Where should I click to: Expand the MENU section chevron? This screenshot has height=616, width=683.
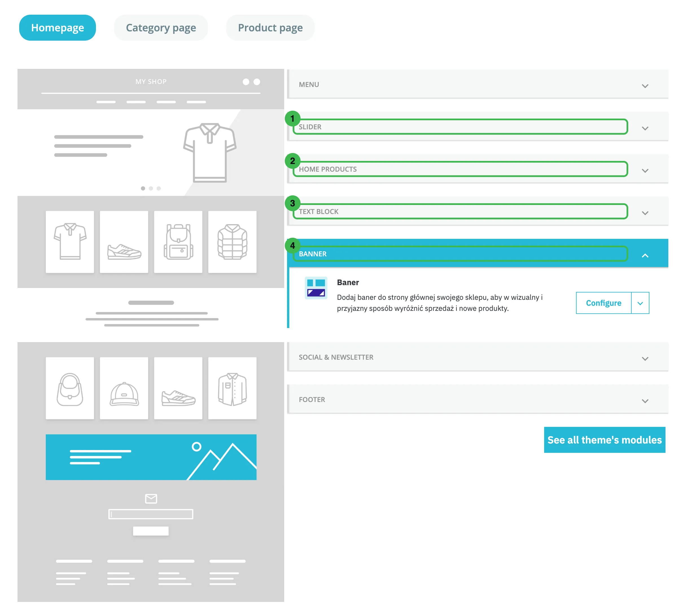(x=645, y=86)
